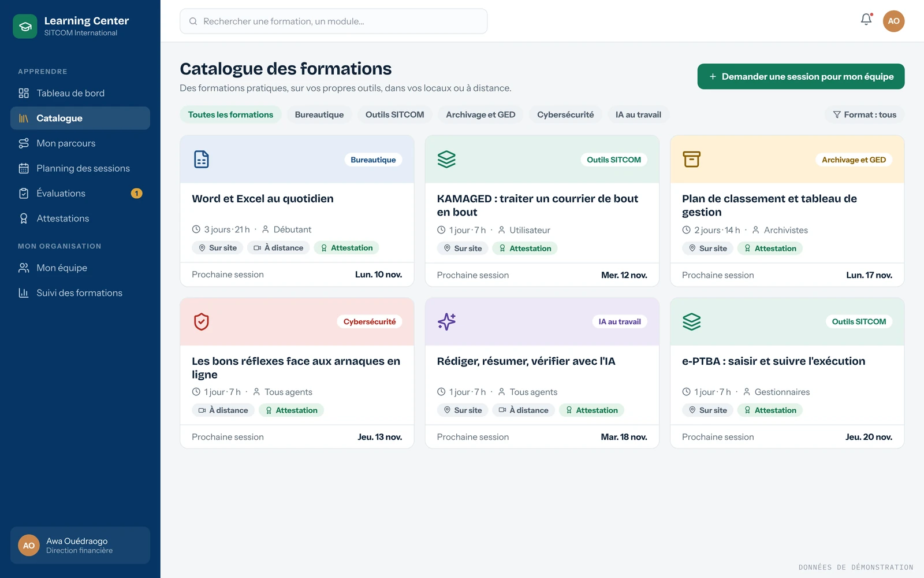Filter by Bureautique category tab
The height and width of the screenshot is (578, 924).
(x=319, y=114)
